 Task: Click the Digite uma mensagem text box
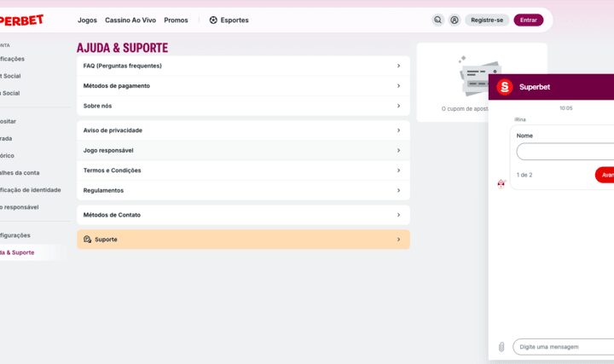point(563,347)
